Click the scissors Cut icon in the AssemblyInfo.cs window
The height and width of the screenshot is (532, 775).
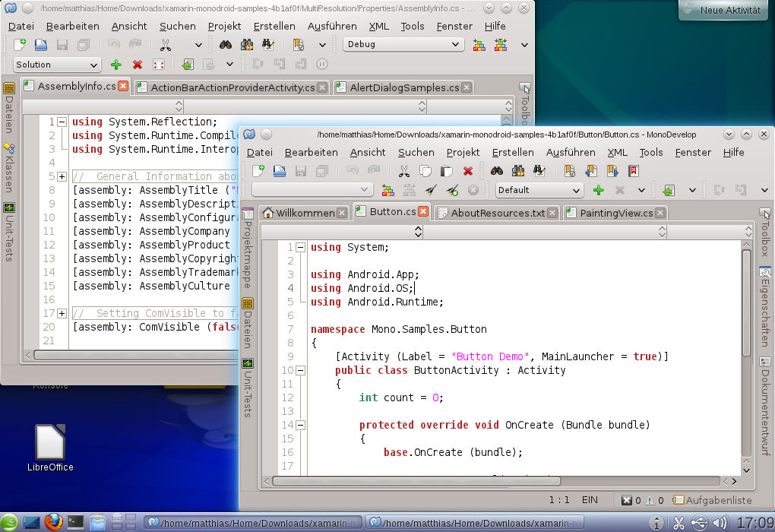(x=166, y=45)
